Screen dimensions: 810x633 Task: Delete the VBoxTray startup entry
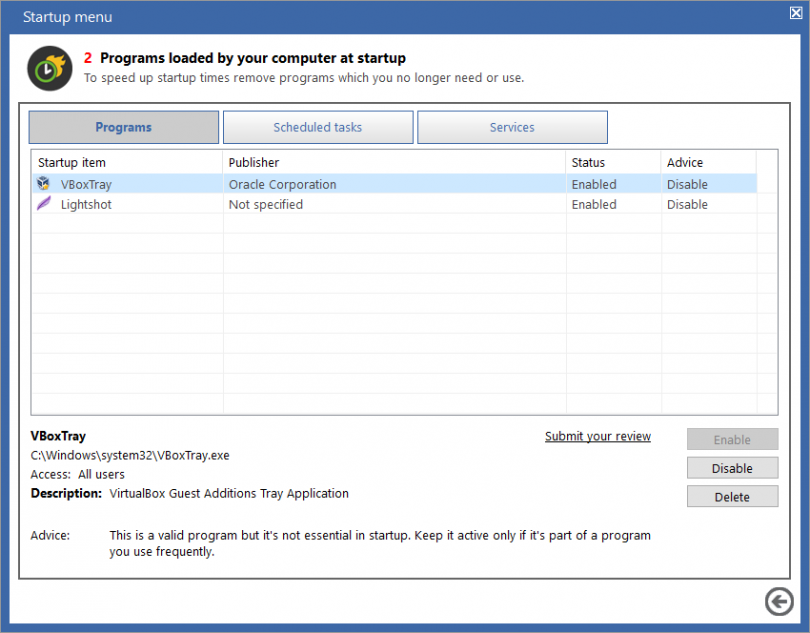click(x=732, y=496)
